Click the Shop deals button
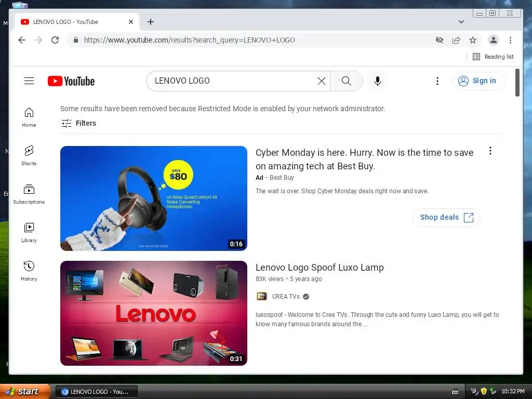 pos(446,217)
